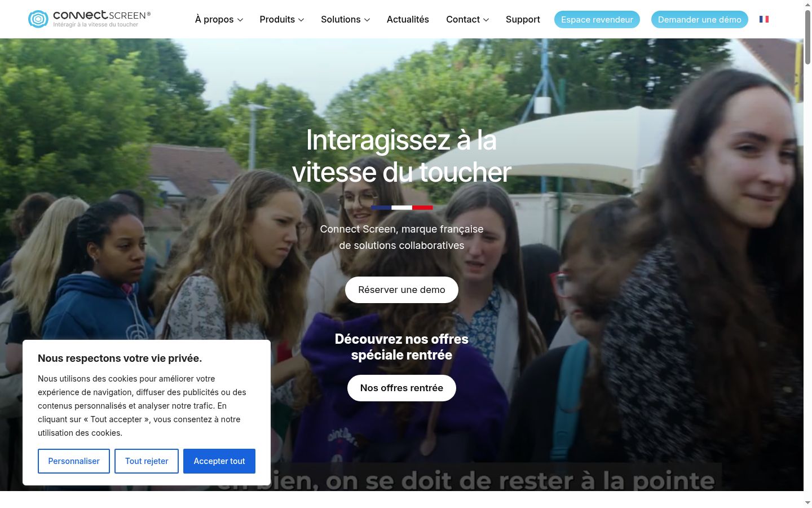Accept all cookies with Accepter tout
Viewport: 812px width, 508px height.
click(219, 461)
